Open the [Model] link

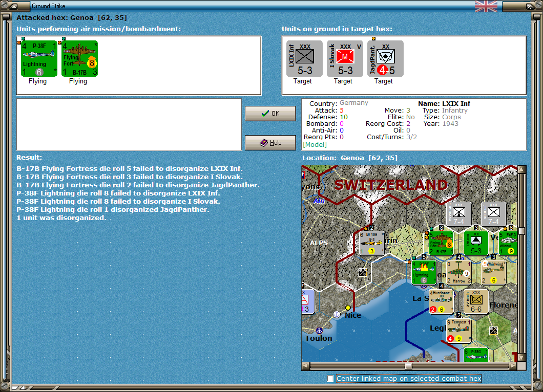click(315, 145)
